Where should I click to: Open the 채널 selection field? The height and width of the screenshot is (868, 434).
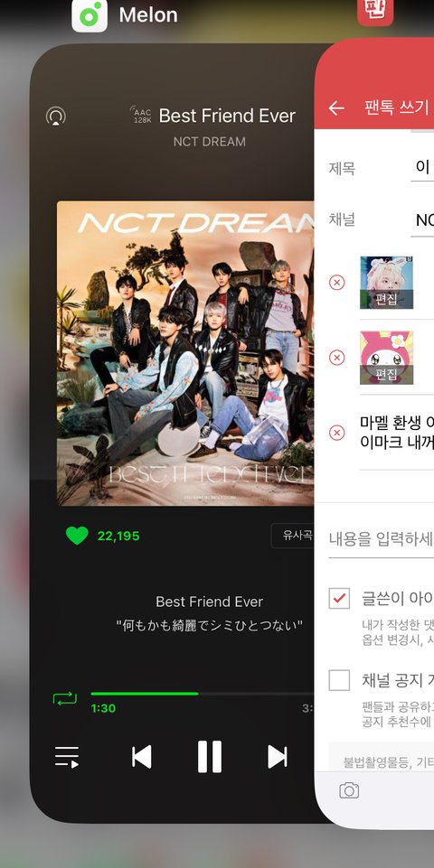pyautogui.click(x=422, y=221)
